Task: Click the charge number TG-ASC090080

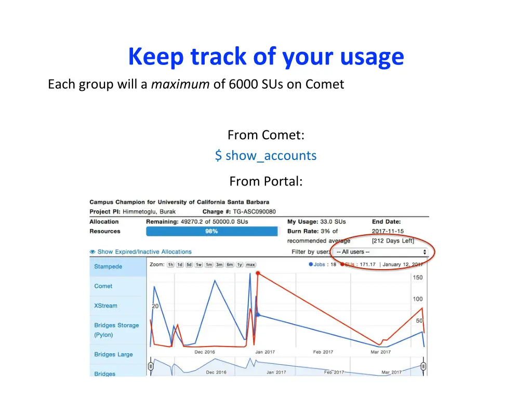Action: [254, 212]
